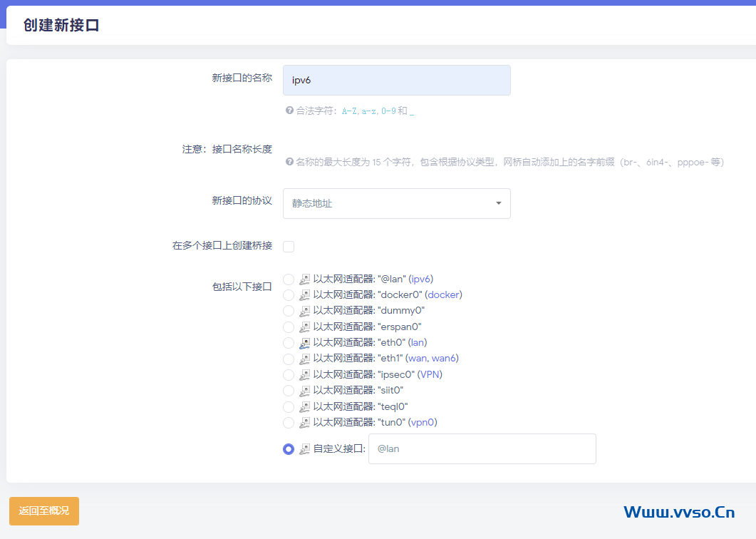Viewport: 756px width, 539px height.
Task: Select the "eth0" (lan) radio button
Action: (x=289, y=343)
